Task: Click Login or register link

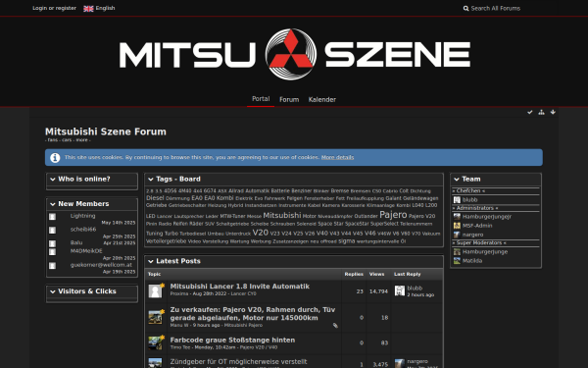Action: click(x=54, y=8)
